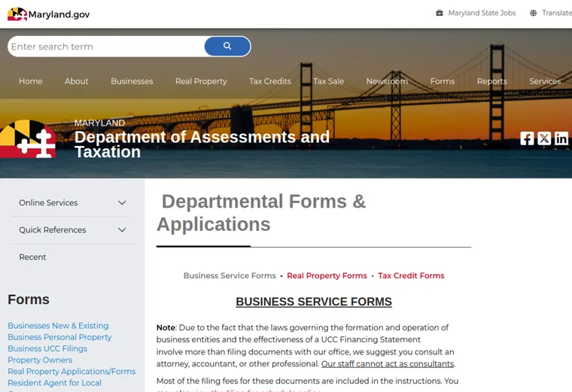Screen dimensions: 572x392
Task: Open Business UCC Filings link
Action: [47, 348]
